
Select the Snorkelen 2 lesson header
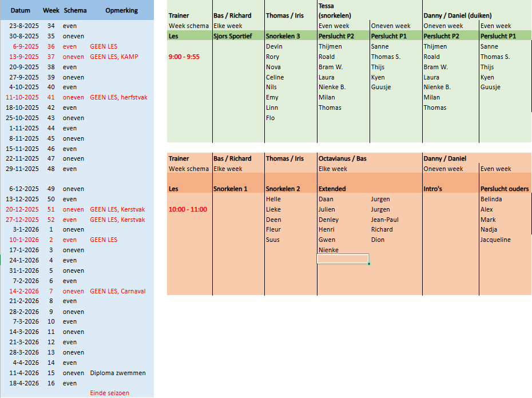click(x=283, y=189)
